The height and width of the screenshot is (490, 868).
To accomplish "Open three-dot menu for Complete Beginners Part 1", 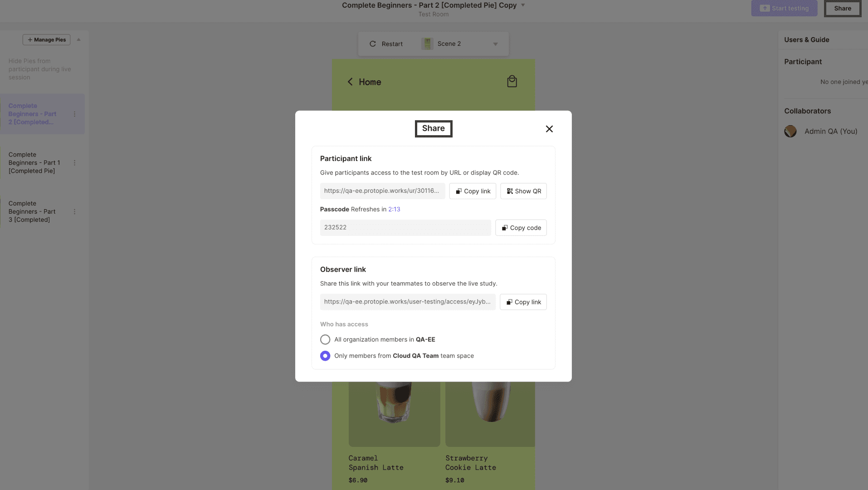I will (x=75, y=163).
